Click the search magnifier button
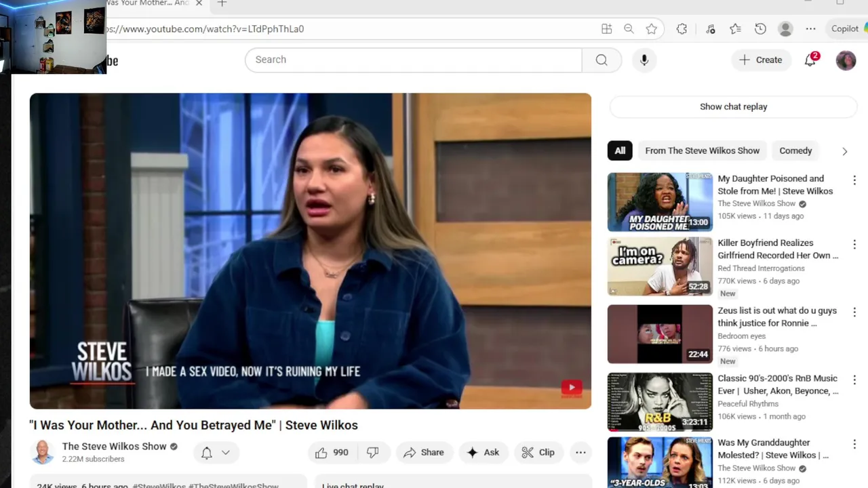 point(601,60)
